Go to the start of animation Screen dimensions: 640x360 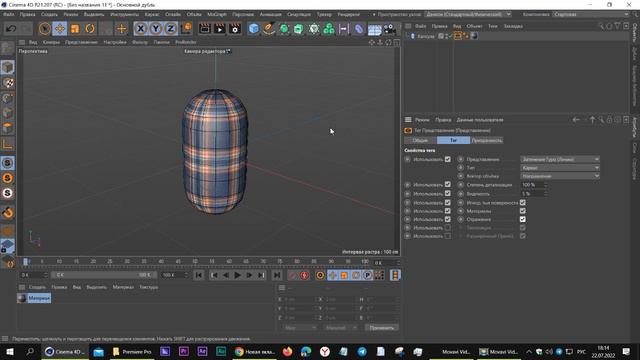pyautogui.click(x=199, y=275)
